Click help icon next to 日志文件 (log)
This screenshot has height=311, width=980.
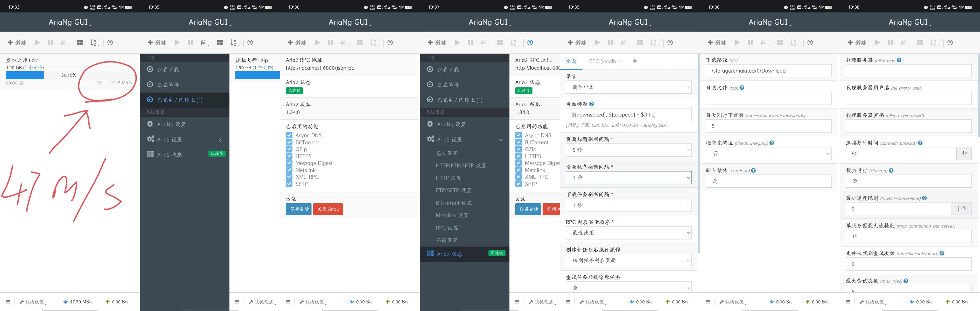coord(742,87)
